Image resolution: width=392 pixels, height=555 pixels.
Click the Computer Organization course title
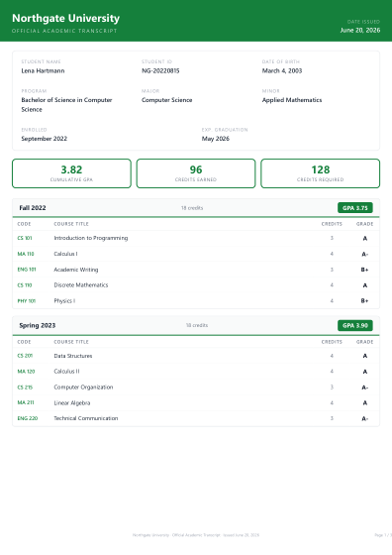(83, 388)
